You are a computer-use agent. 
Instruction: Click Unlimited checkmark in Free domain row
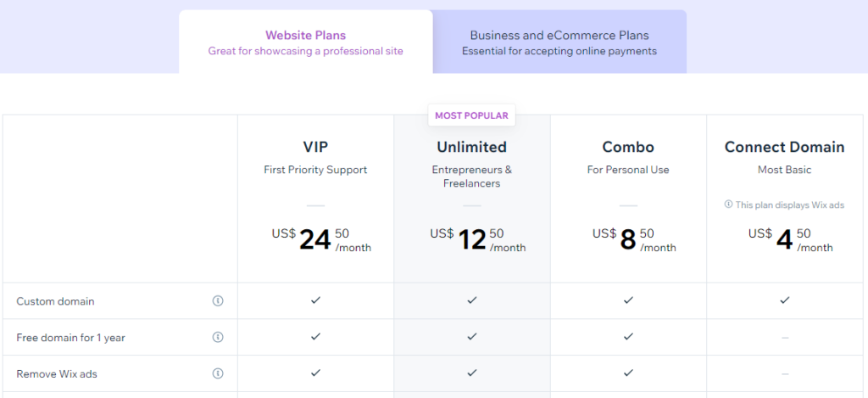471,336
